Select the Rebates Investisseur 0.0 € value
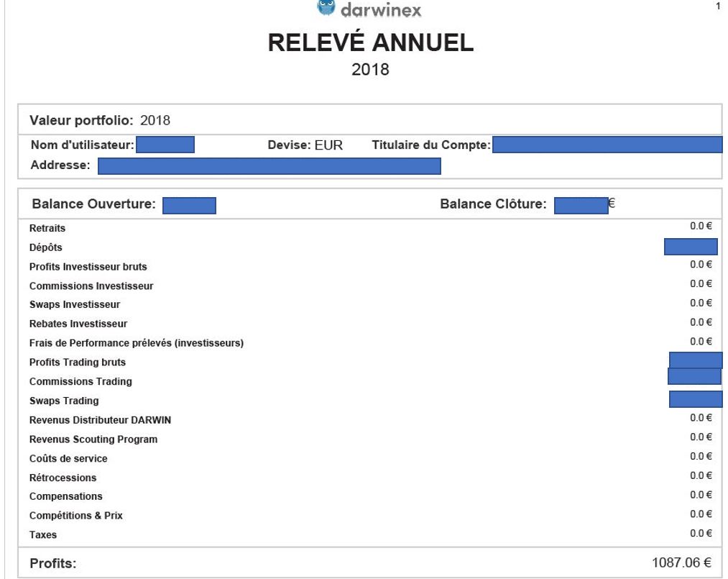Screen dimensions: 728x579 [x=701, y=322]
